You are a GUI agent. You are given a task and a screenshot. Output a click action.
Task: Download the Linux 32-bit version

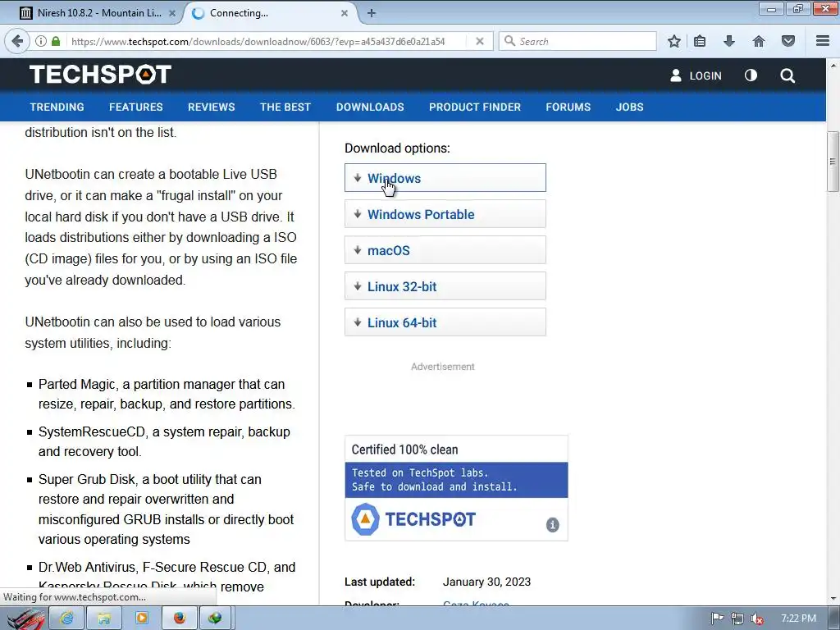pyautogui.click(x=445, y=286)
